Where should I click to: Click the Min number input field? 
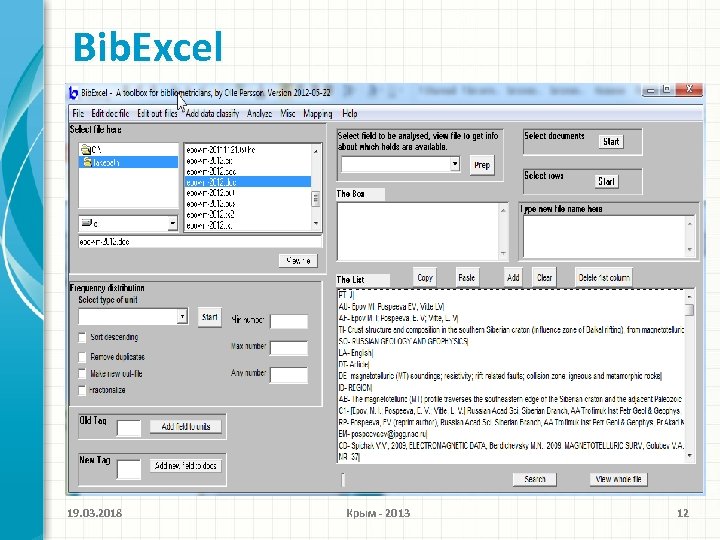tap(289, 321)
